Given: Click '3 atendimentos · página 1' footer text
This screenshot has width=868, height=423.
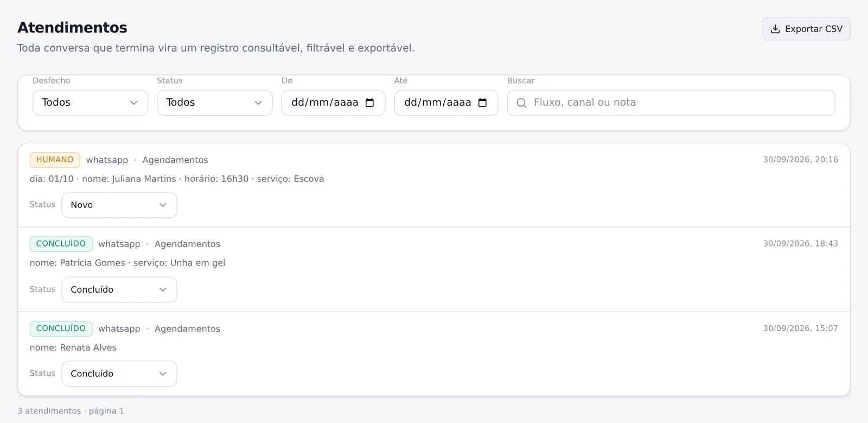Looking at the screenshot, I should click(71, 411).
